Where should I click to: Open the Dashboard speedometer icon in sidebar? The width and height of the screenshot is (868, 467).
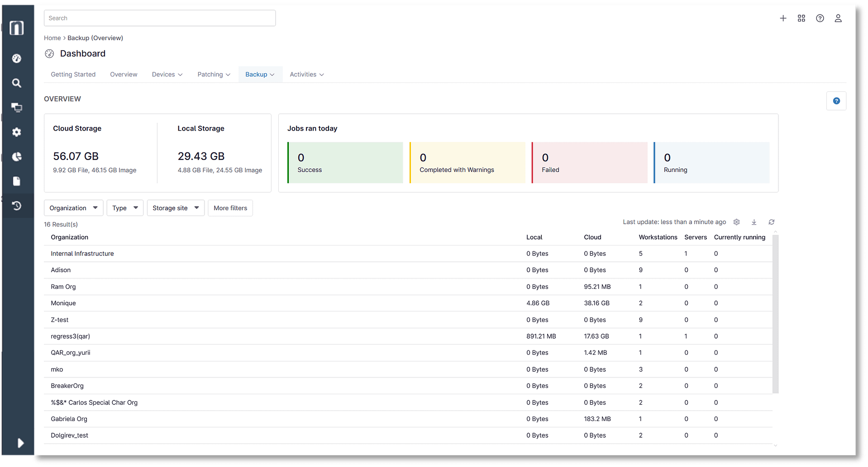17,58
